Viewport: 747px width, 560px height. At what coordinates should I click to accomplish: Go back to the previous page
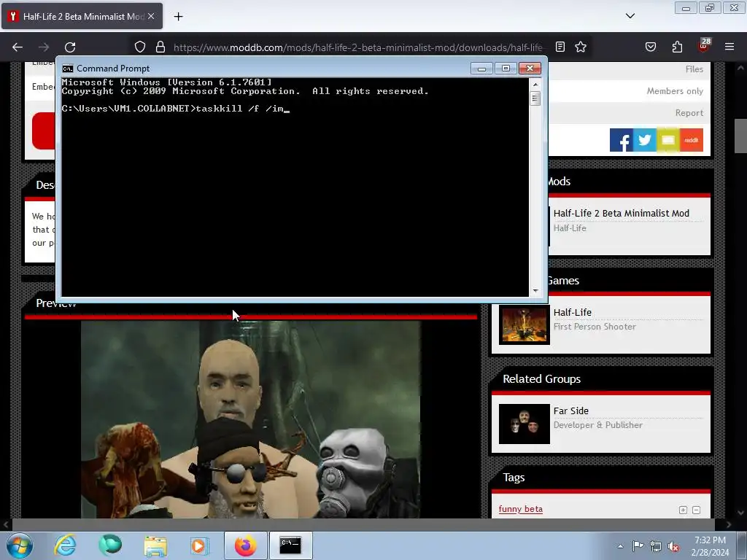coord(18,47)
